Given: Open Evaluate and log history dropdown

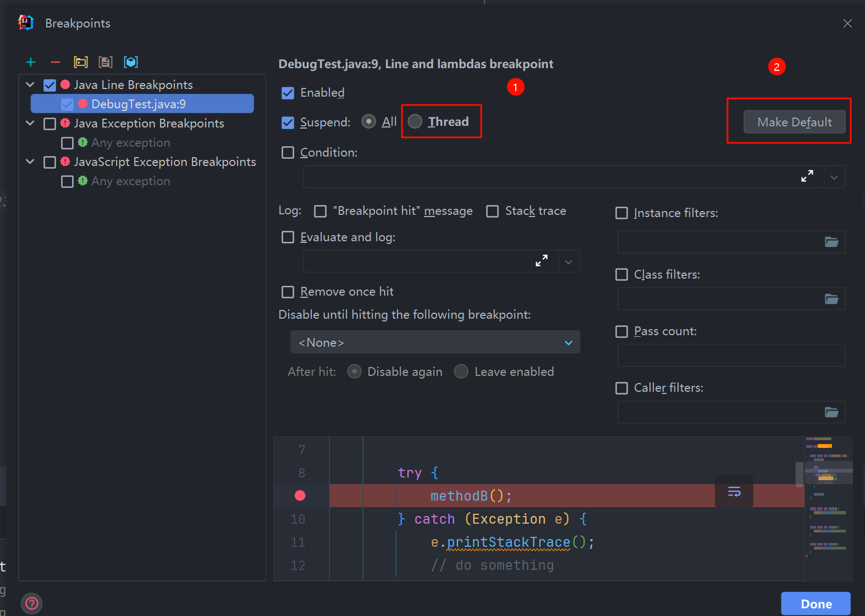Looking at the screenshot, I should pyautogui.click(x=569, y=262).
